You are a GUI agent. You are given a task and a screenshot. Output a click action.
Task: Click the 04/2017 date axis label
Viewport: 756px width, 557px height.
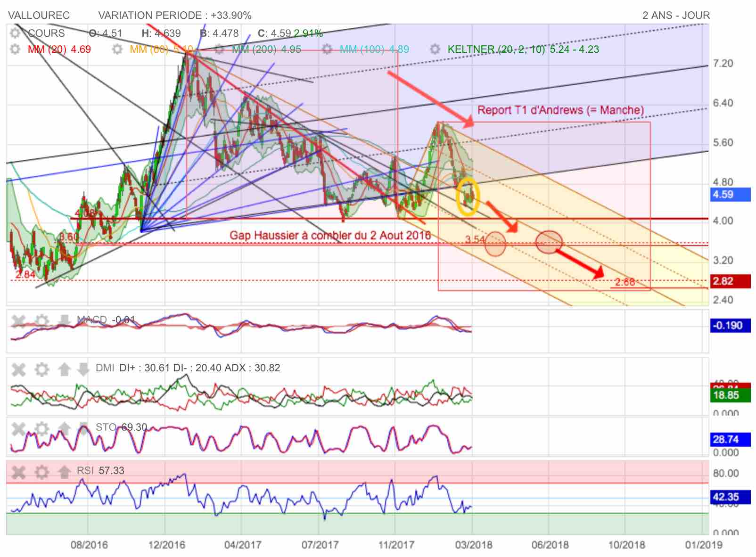tap(243, 545)
